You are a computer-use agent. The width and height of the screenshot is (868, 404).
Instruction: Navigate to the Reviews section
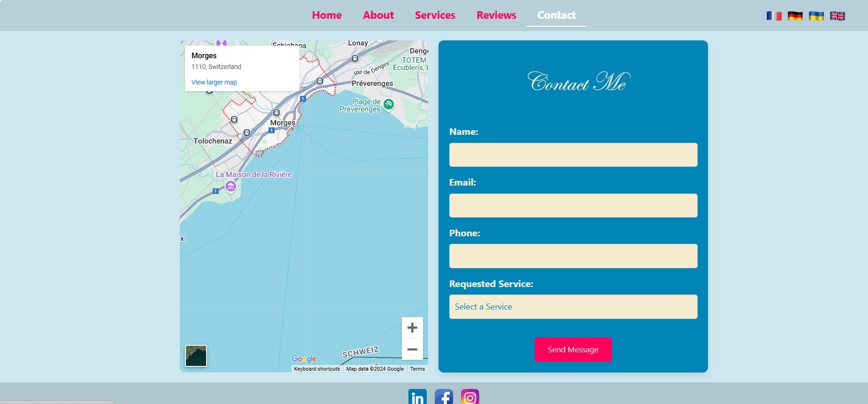pos(496,15)
